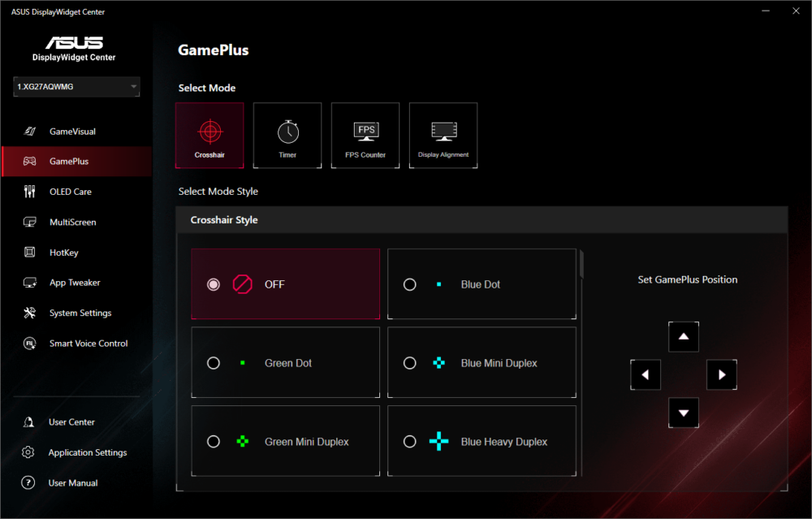Move GamePlus position right
Screen dimensions: 812x519
coord(721,374)
